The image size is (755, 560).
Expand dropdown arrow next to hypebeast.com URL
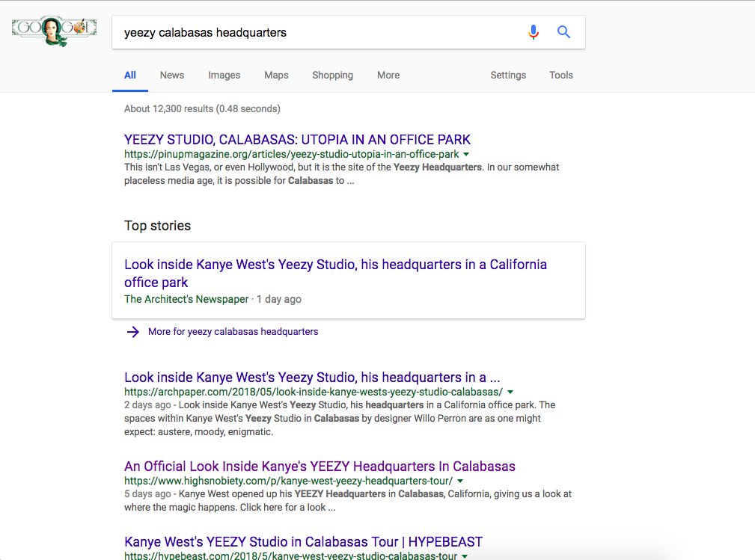(464, 556)
